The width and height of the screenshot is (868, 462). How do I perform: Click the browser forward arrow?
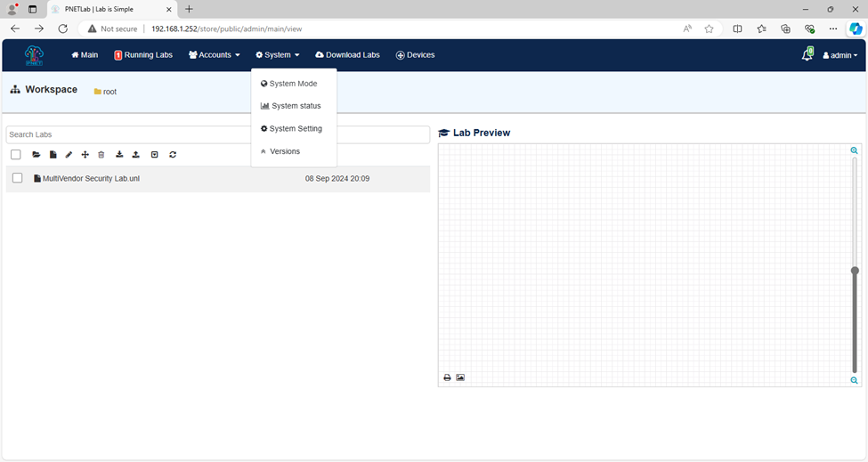39,28
